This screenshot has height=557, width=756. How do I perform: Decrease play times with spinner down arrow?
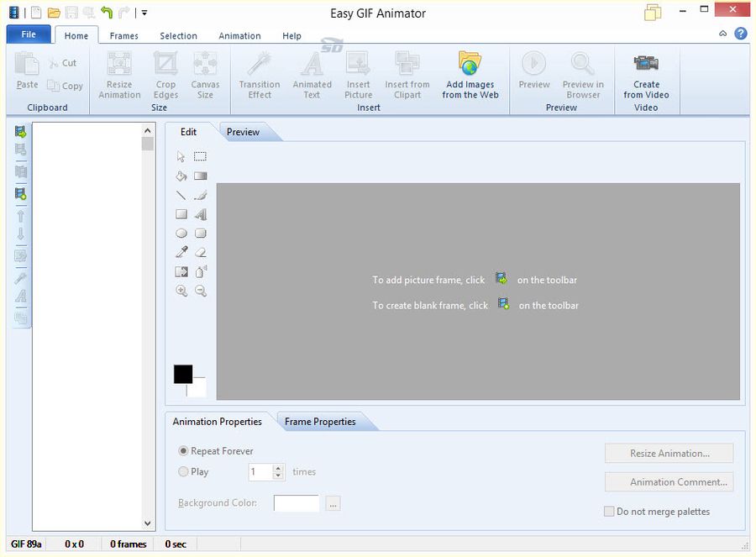coord(278,476)
